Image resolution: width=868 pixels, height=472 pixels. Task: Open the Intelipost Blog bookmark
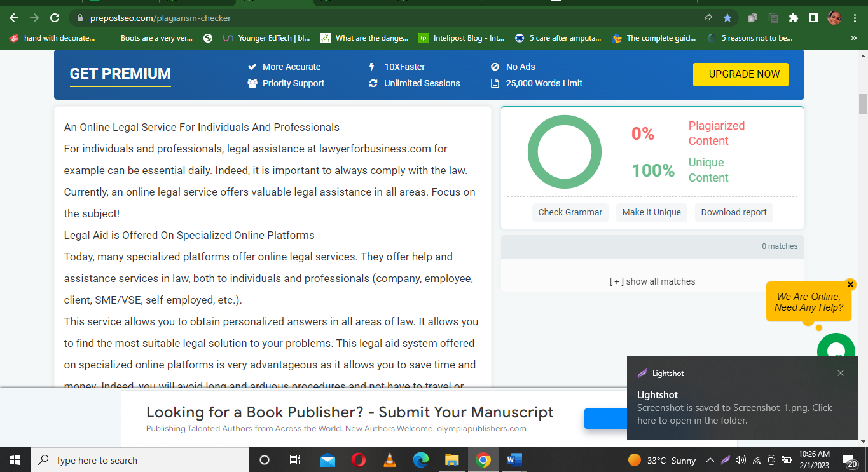[x=461, y=38]
